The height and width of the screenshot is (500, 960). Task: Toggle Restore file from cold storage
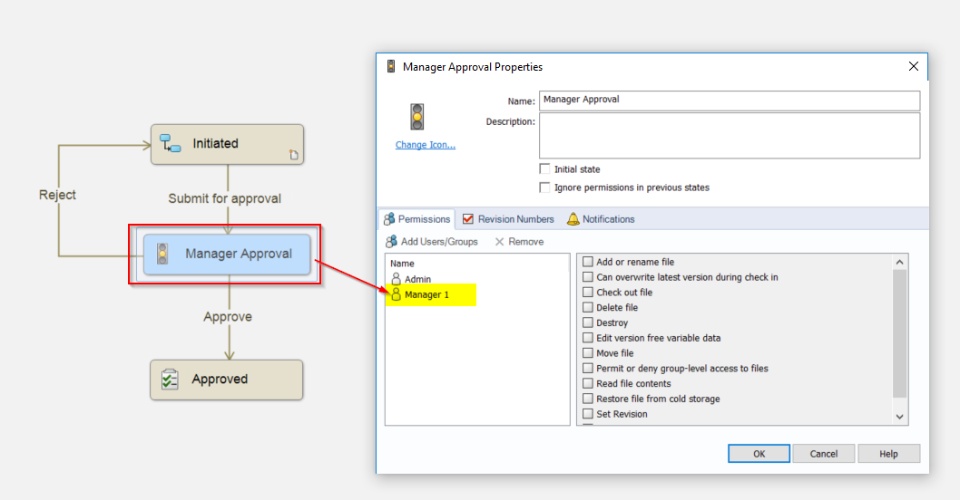pos(588,398)
